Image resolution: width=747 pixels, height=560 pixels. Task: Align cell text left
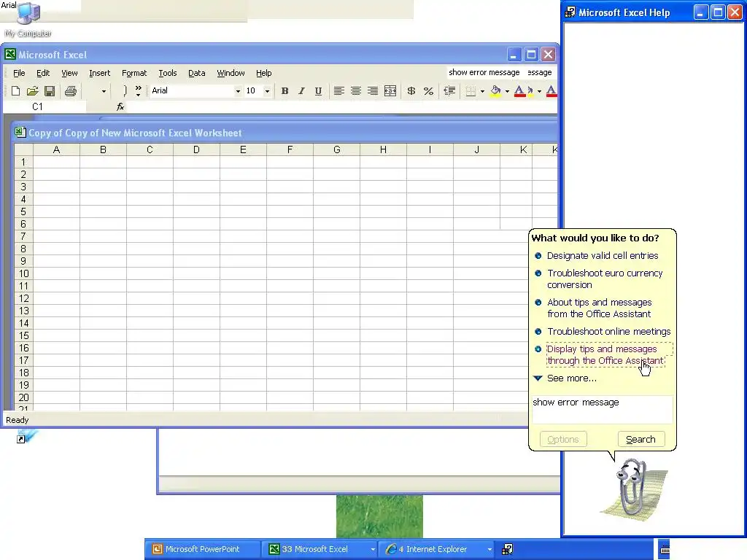[338, 90]
